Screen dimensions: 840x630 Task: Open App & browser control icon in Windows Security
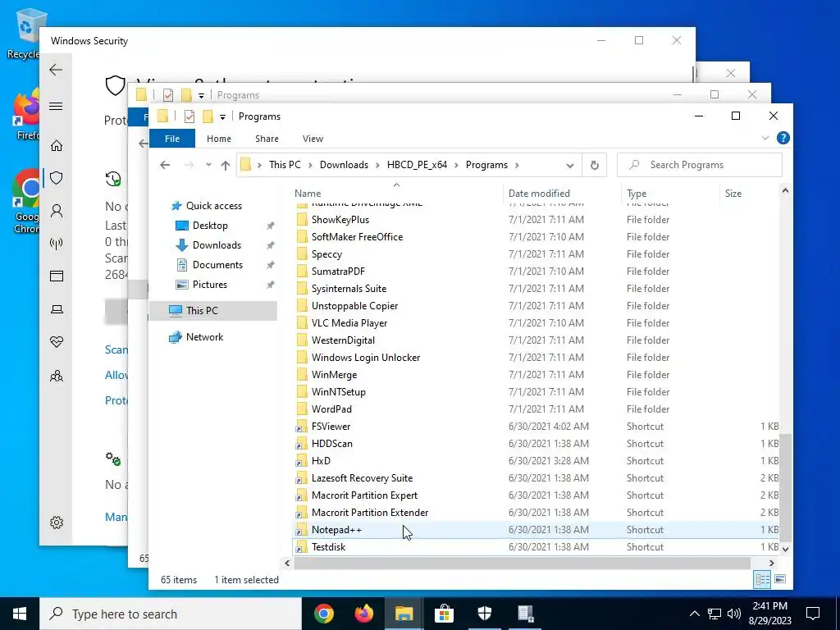click(x=57, y=276)
